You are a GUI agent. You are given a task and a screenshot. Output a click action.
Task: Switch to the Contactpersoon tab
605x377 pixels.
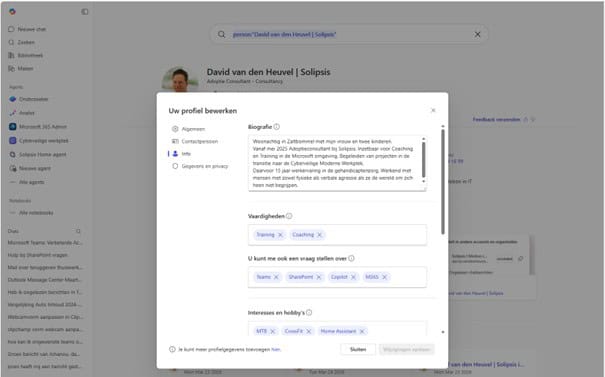click(195, 141)
